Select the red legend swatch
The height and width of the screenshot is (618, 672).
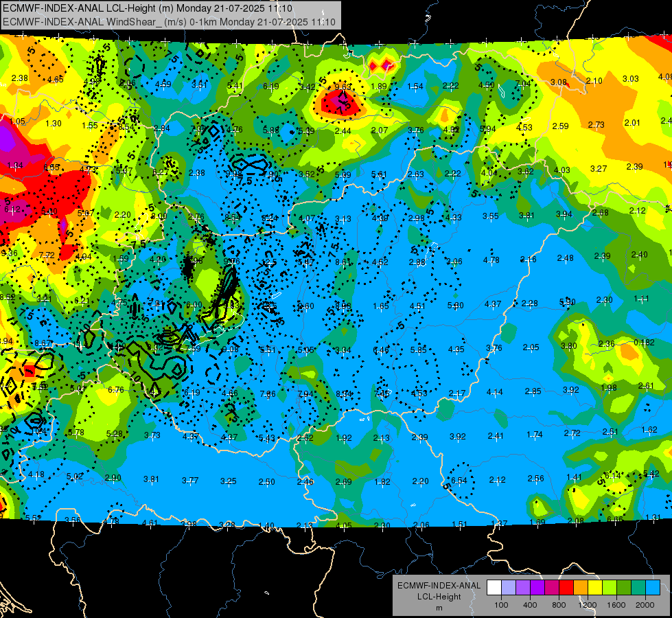566,588
